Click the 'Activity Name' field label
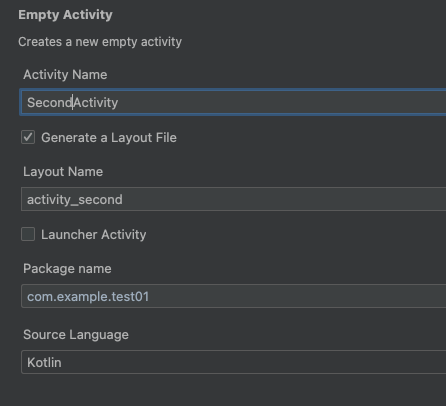Image resolution: width=446 pixels, height=406 pixels. (x=65, y=75)
